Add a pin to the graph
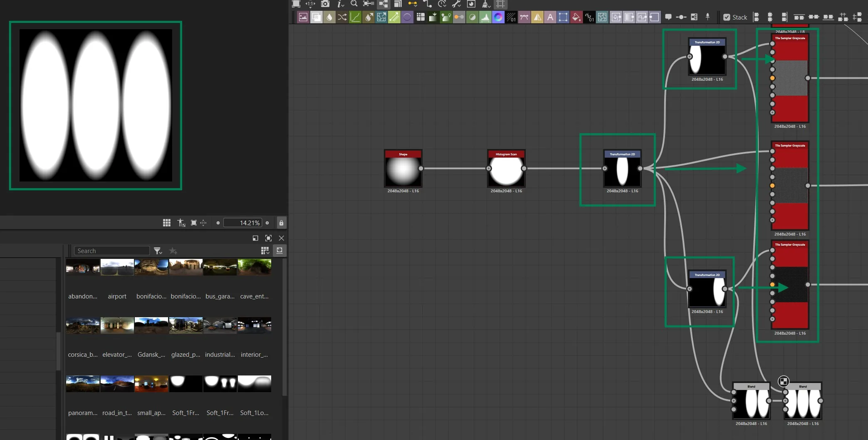Screen dimensions: 868x440 [707, 17]
